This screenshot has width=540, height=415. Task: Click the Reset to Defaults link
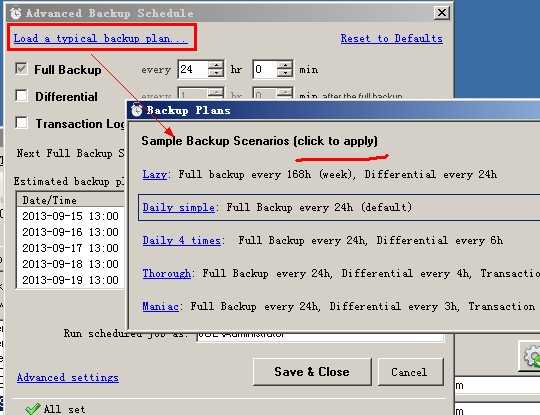392,38
